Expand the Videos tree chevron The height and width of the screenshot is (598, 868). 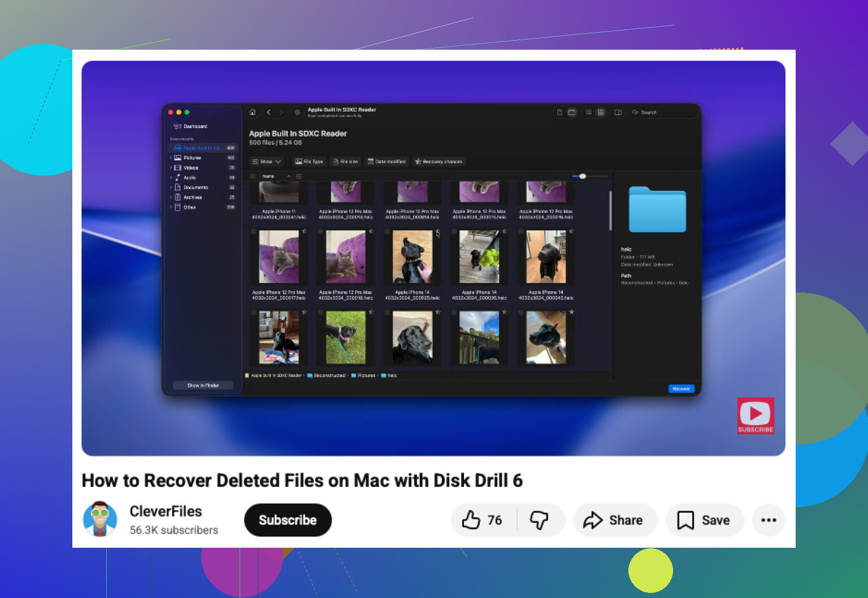(x=171, y=168)
